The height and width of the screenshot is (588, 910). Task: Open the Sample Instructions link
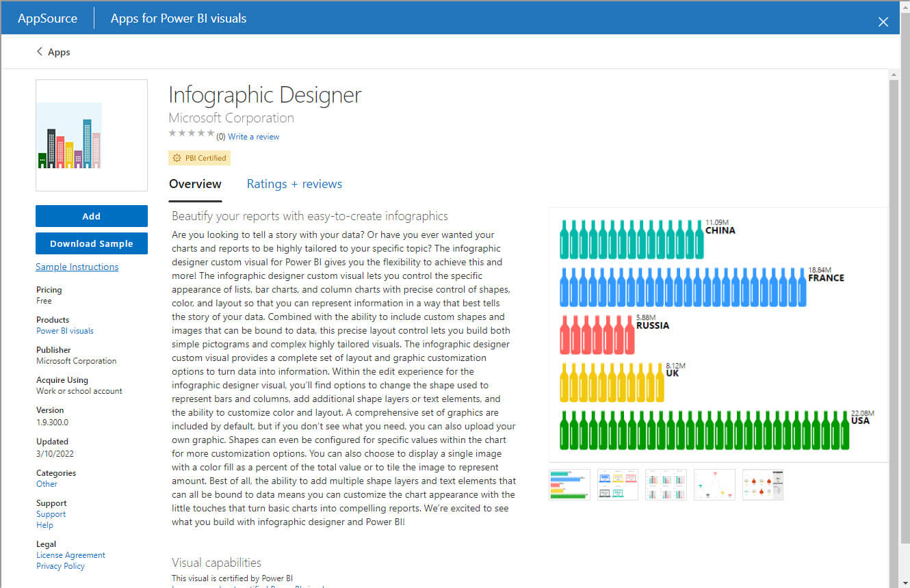[77, 267]
